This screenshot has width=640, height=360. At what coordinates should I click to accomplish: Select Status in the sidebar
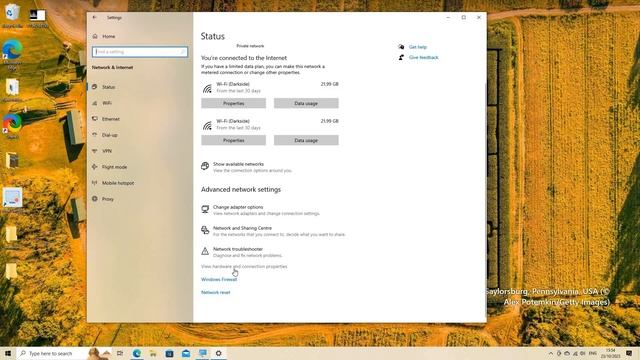[108, 87]
